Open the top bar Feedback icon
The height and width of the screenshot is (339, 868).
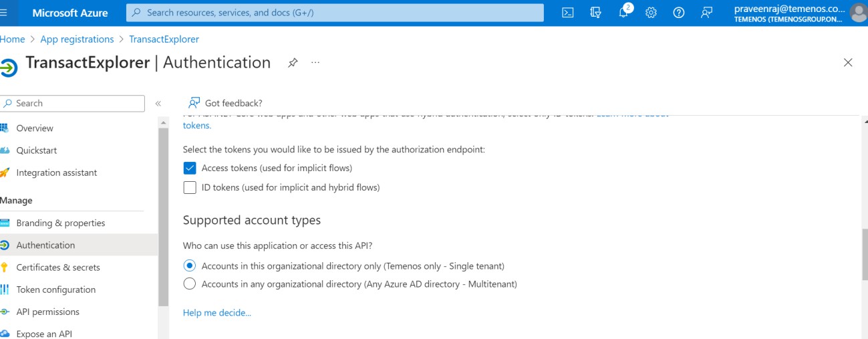pyautogui.click(x=707, y=13)
